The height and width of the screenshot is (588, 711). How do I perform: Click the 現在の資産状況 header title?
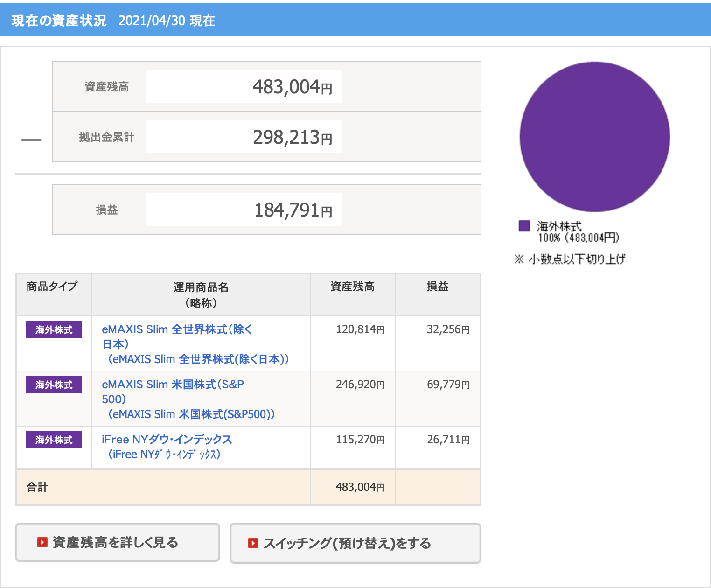[59, 21]
